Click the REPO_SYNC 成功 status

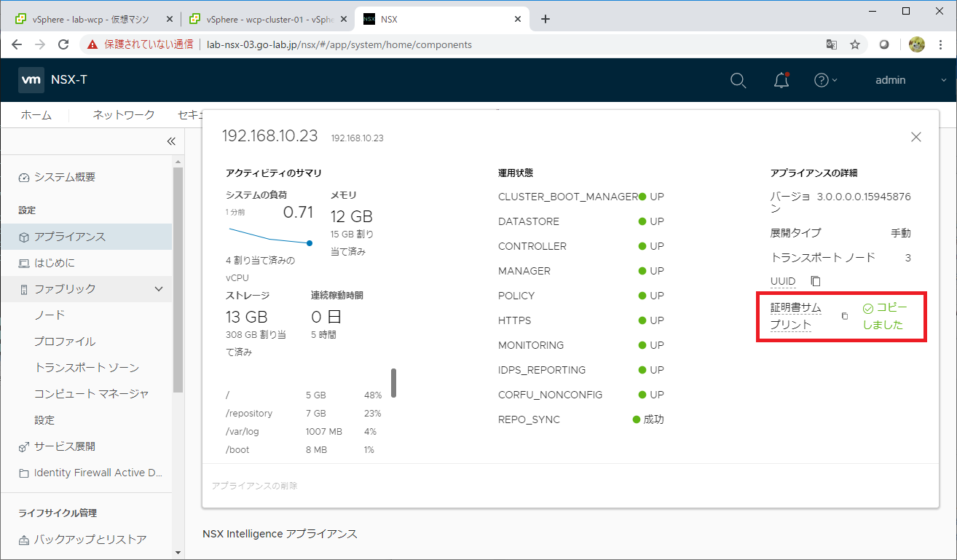coord(649,419)
